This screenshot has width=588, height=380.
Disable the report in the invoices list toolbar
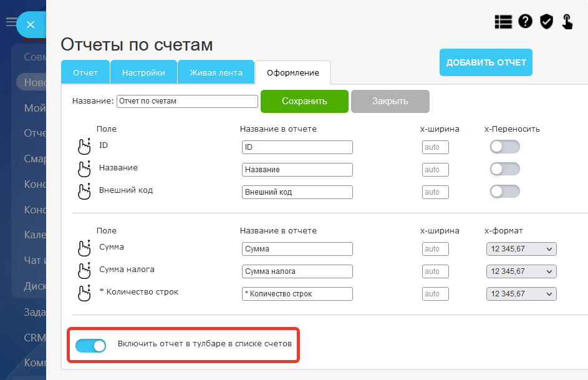(90, 345)
